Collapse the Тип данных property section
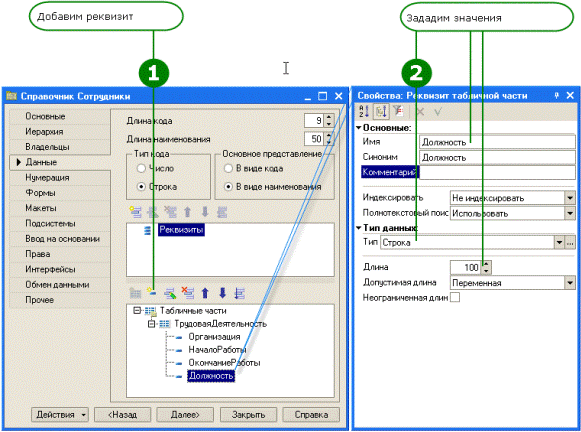This screenshot has height=432, width=581. click(359, 227)
